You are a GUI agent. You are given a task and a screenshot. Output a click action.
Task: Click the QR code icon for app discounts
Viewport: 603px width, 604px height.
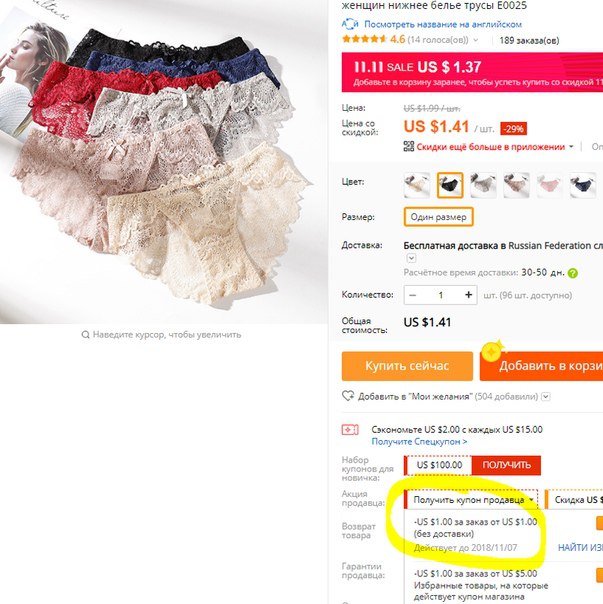tap(408, 146)
